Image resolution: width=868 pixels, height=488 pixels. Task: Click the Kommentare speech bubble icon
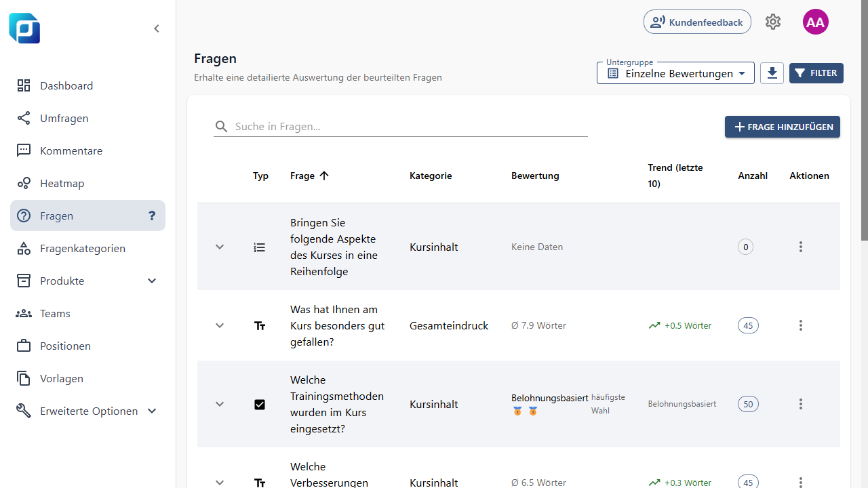24,150
